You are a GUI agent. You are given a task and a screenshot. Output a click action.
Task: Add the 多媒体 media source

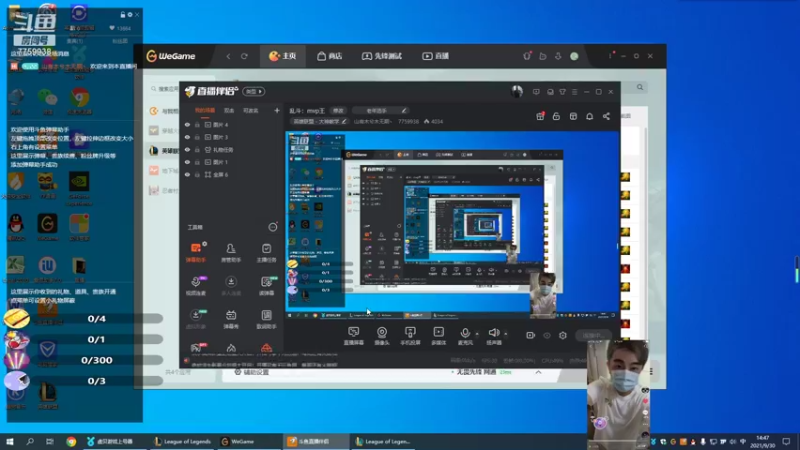pyautogui.click(x=438, y=336)
